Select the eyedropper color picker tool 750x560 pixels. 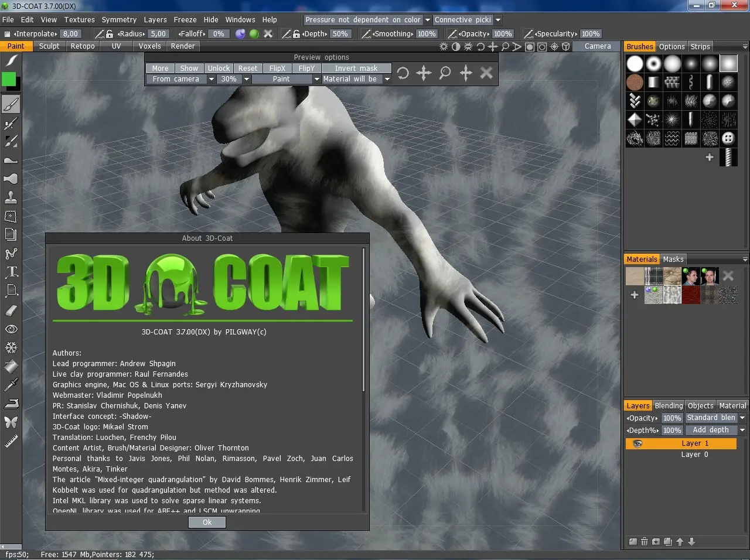[11, 385]
